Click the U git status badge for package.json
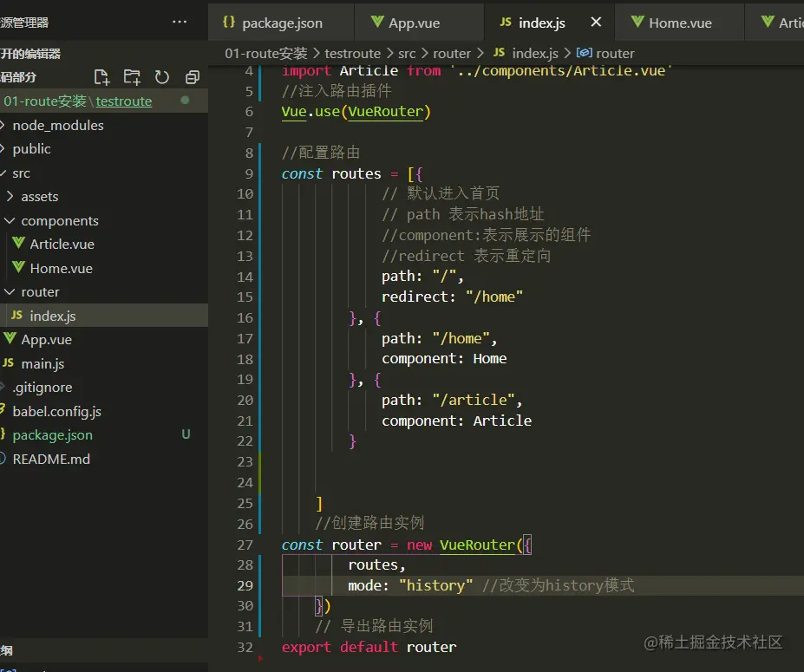The height and width of the screenshot is (672, 804). click(186, 434)
